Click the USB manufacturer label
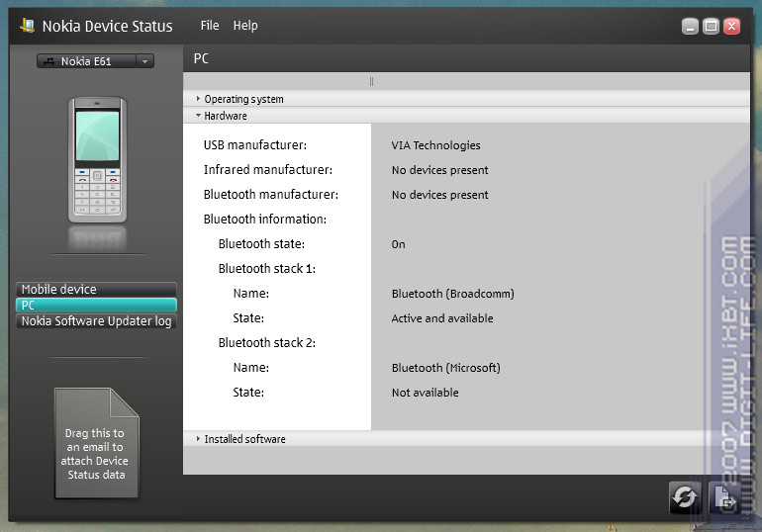Viewport: 762px width, 532px height. tap(255, 145)
